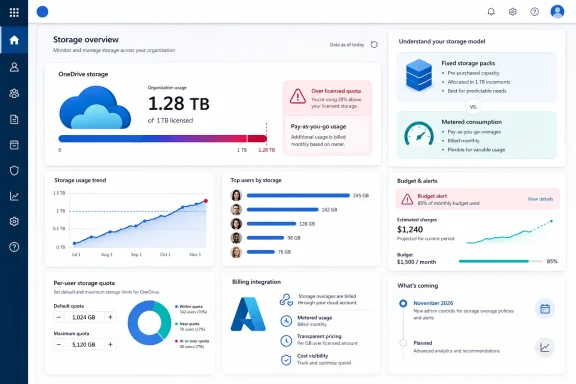Increase the maximum quota value
Viewport: 576px width, 384px height.
(110, 344)
